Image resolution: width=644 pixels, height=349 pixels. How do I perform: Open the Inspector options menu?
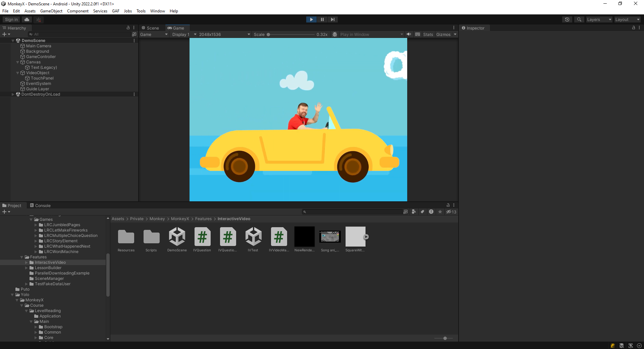[x=639, y=28]
